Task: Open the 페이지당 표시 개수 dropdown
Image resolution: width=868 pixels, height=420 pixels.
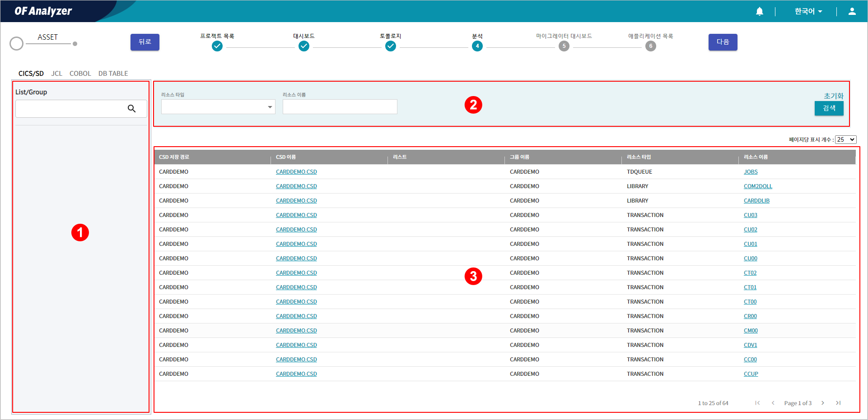Action: click(845, 140)
